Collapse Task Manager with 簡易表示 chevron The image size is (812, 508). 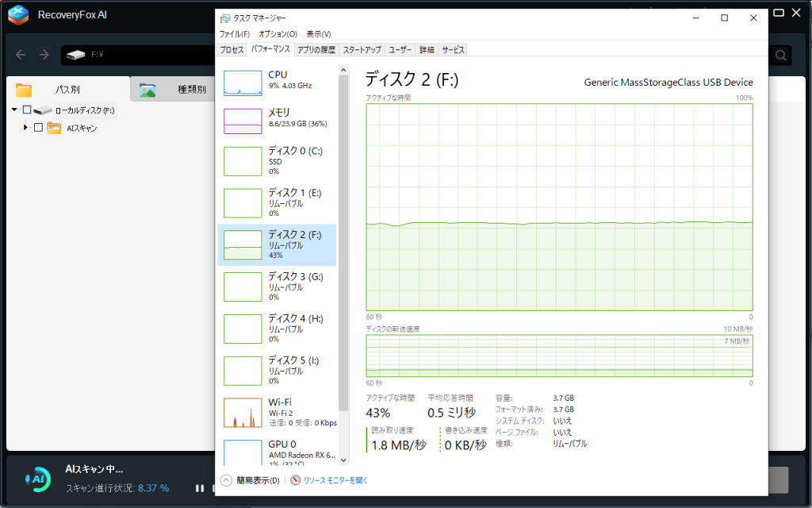coord(226,480)
